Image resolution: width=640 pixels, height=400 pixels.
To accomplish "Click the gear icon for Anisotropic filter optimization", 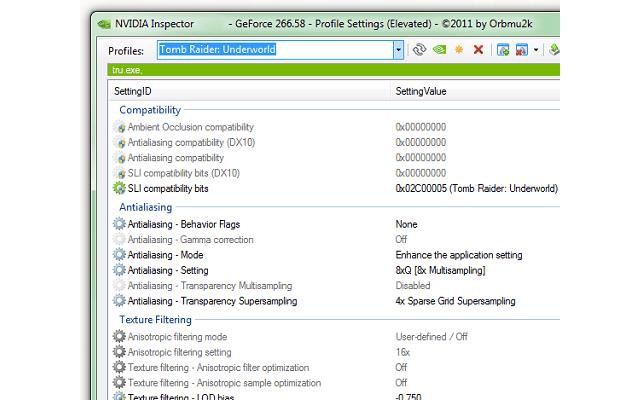I will (x=119, y=367).
